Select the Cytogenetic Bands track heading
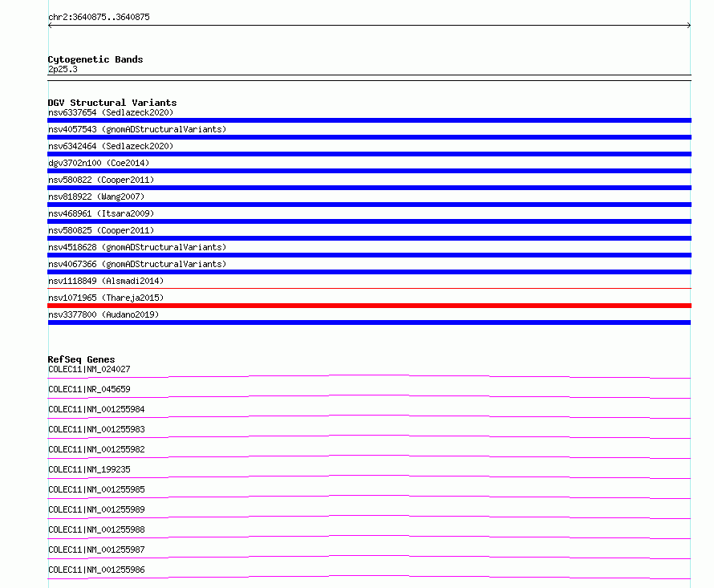Image resolution: width=714 pixels, height=588 pixels. (x=95, y=59)
